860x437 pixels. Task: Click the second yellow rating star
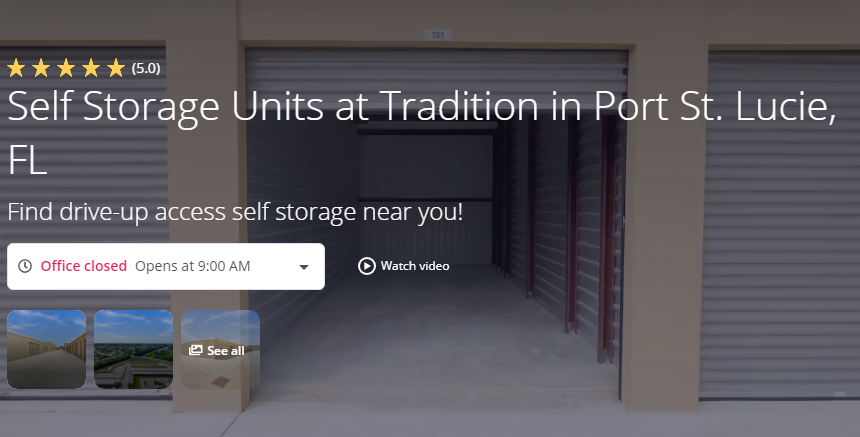pyautogui.click(x=41, y=68)
